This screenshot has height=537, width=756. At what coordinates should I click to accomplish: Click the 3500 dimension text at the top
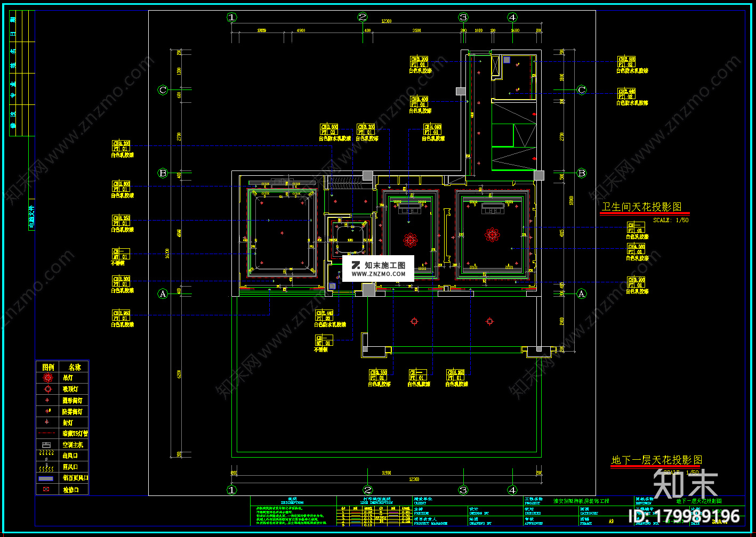[416, 30]
